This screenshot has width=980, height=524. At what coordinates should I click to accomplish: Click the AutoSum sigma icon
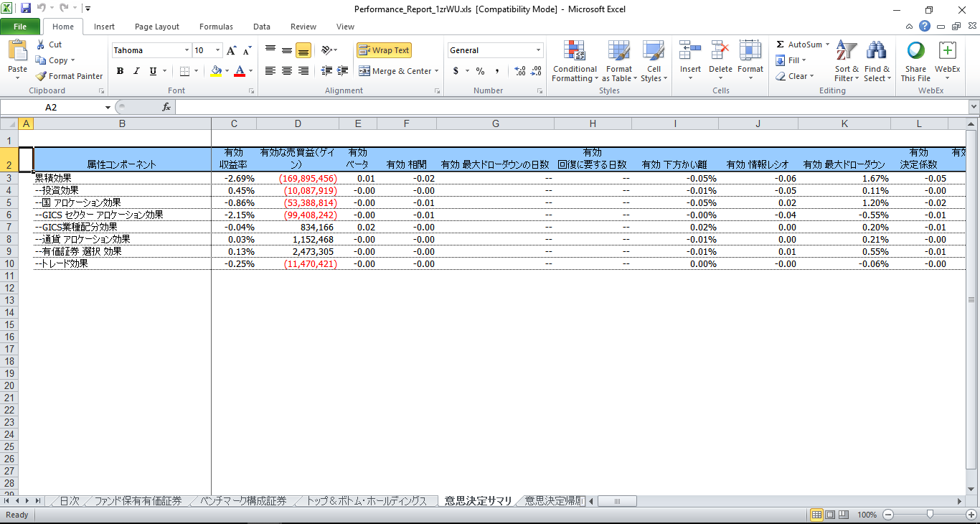(781, 45)
